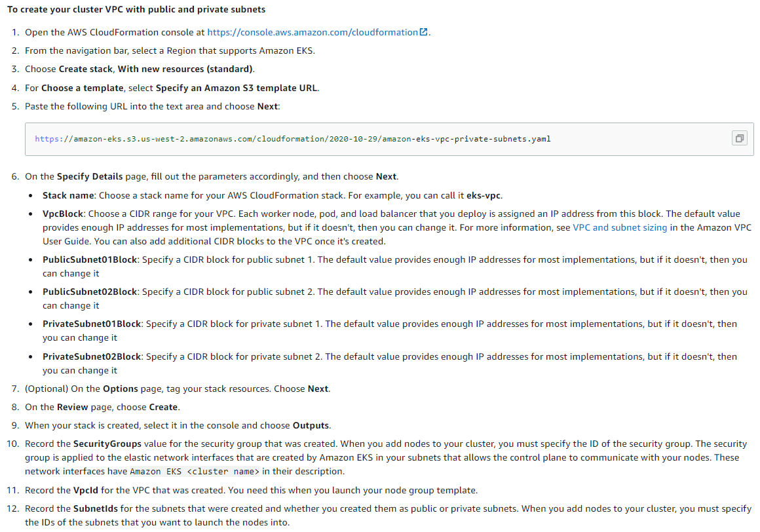Click the external link icon after the console URL
The height and width of the screenshot is (532, 760).
[x=424, y=32]
